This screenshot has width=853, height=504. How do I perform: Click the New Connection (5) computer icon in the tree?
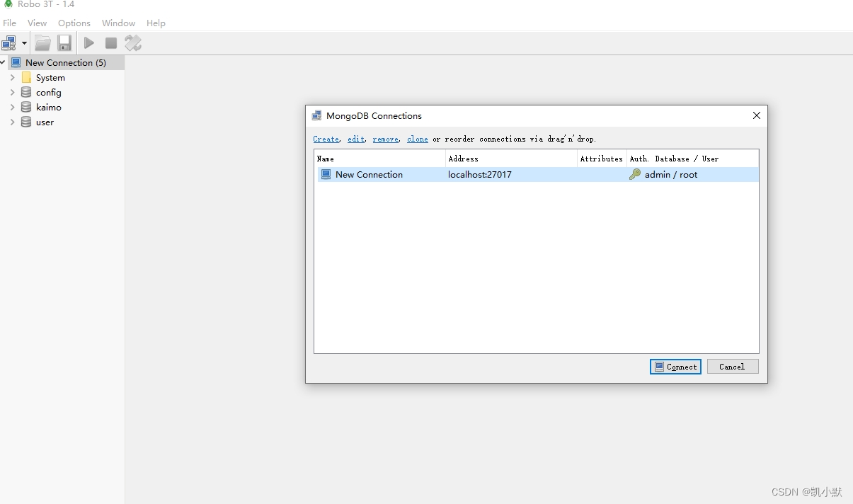[16, 62]
